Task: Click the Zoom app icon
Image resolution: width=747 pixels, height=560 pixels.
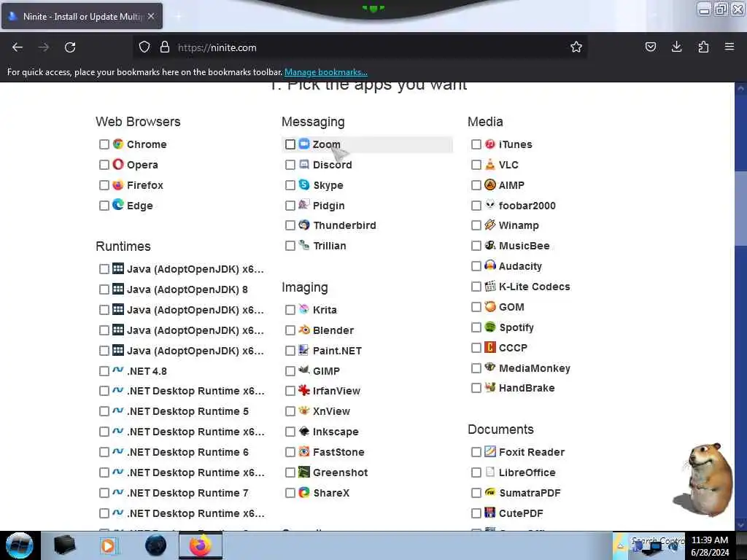Action: tap(304, 144)
